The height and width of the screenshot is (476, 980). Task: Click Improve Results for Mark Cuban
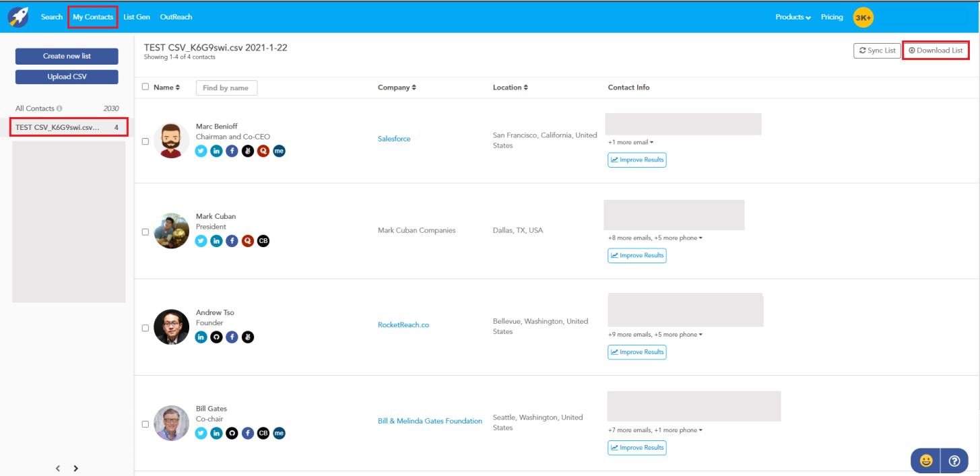[637, 255]
